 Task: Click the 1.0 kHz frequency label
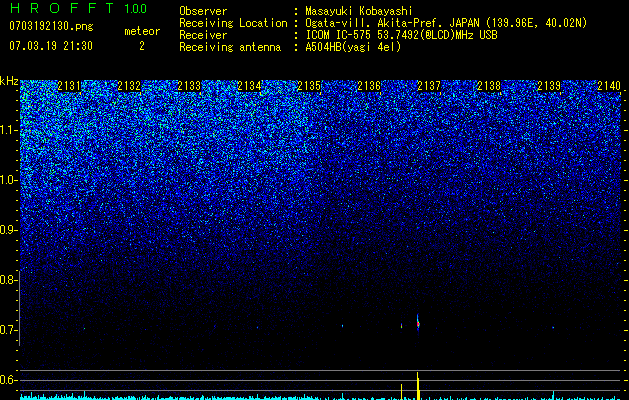tap(8, 180)
